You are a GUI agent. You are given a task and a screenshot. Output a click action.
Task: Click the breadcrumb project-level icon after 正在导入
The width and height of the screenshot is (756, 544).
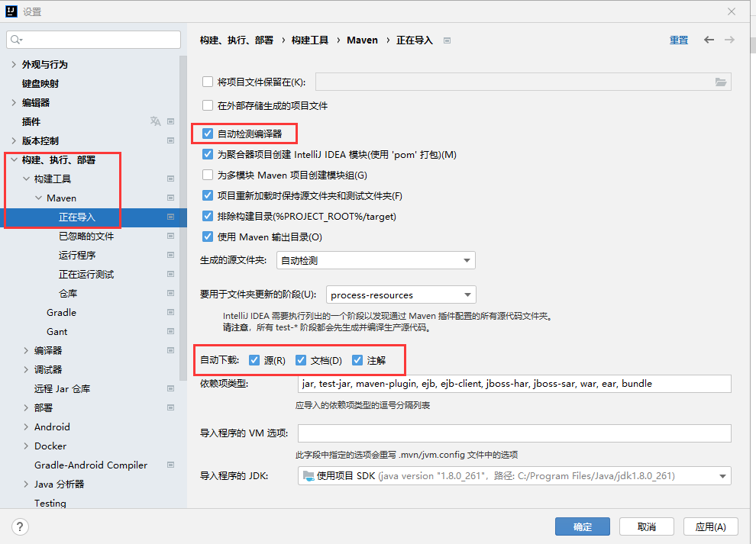[x=447, y=40]
